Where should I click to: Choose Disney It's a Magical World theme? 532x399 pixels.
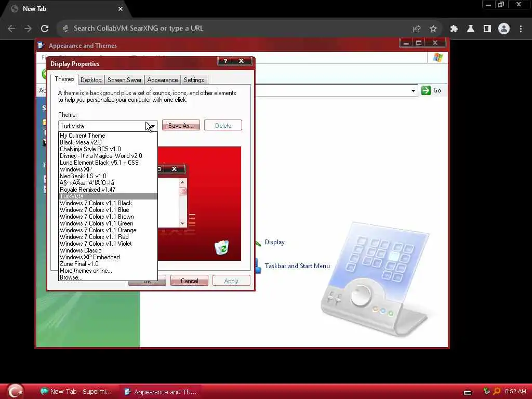coord(108,156)
